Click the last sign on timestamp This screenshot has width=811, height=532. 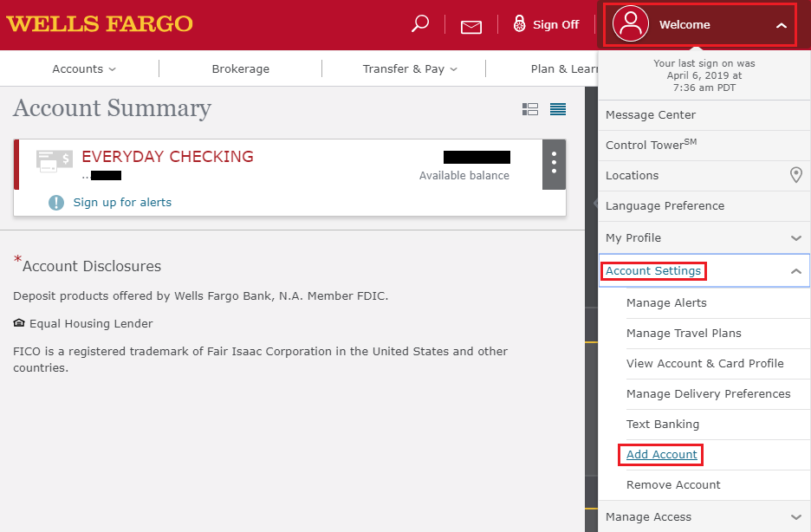point(704,75)
